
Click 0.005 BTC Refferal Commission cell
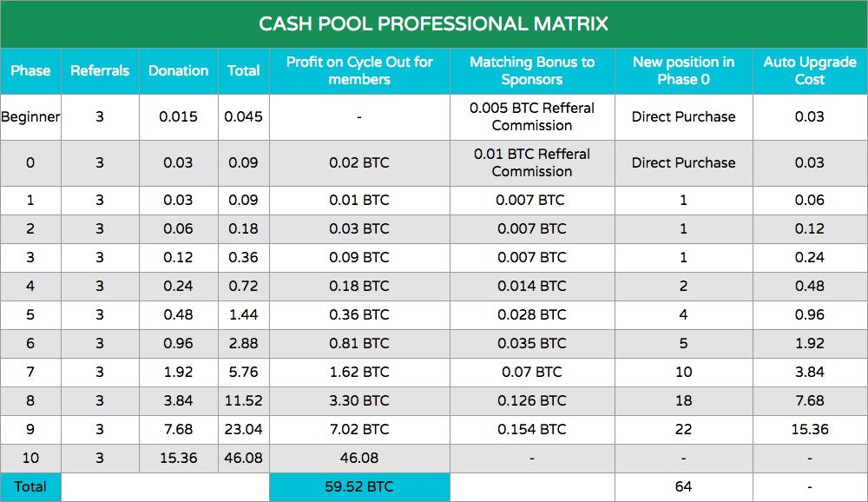coord(532,116)
